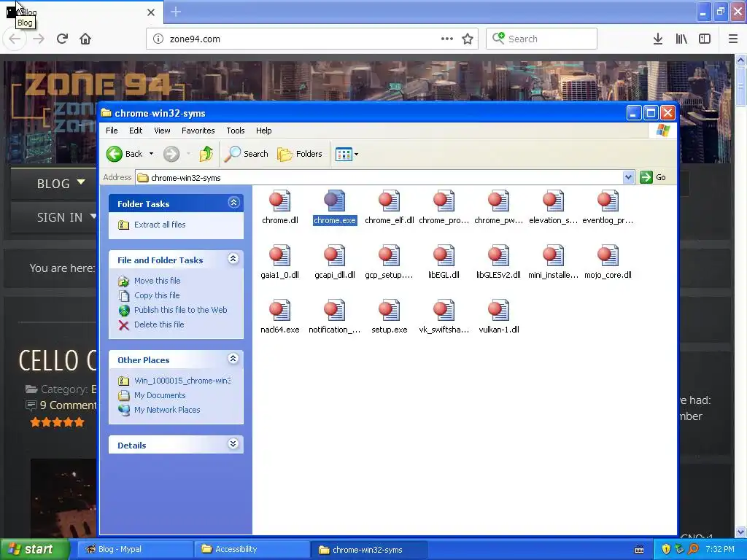Viewport: 747px width, 560px height.
Task: Select the notification_... file icon
Action: pos(334,310)
